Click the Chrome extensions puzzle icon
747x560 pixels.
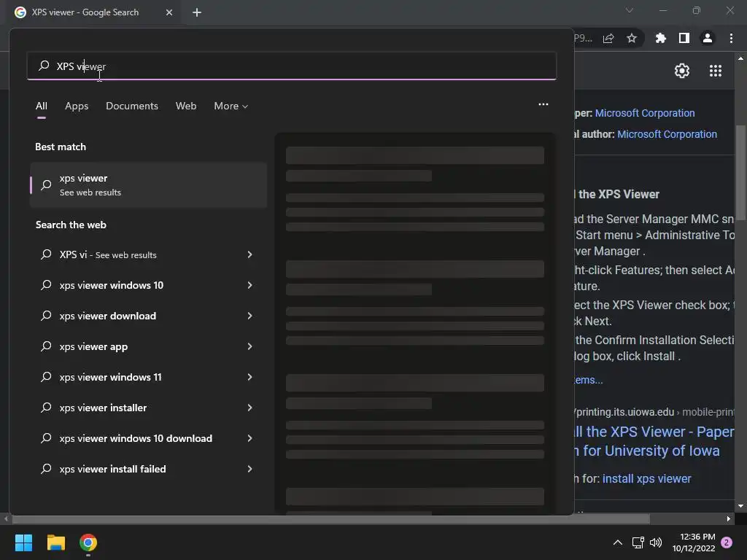(660, 38)
